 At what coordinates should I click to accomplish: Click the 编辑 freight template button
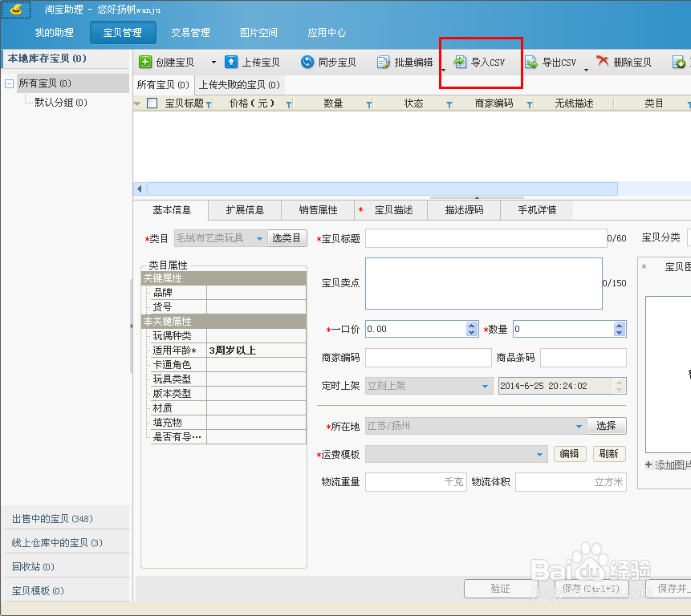pos(570,454)
